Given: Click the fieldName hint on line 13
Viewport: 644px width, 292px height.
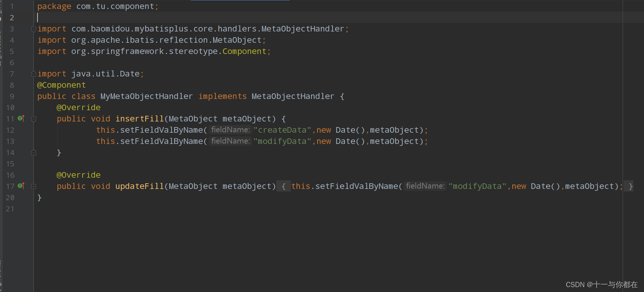Looking at the screenshot, I should pyautogui.click(x=230, y=141).
